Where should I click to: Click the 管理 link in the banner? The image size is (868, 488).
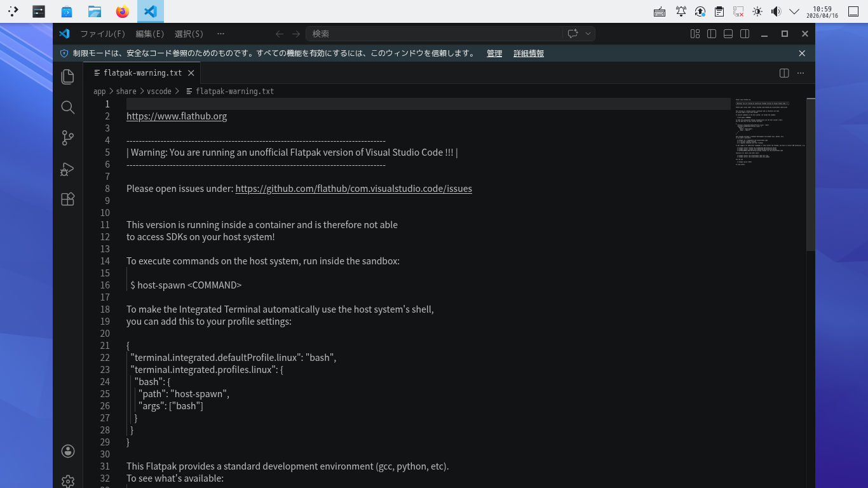tap(494, 53)
